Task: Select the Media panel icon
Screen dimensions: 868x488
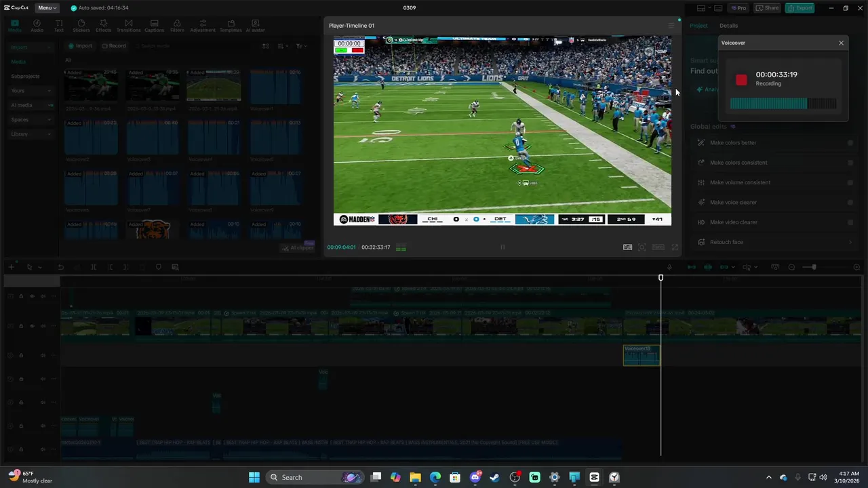Action: [x=14, y=26]
